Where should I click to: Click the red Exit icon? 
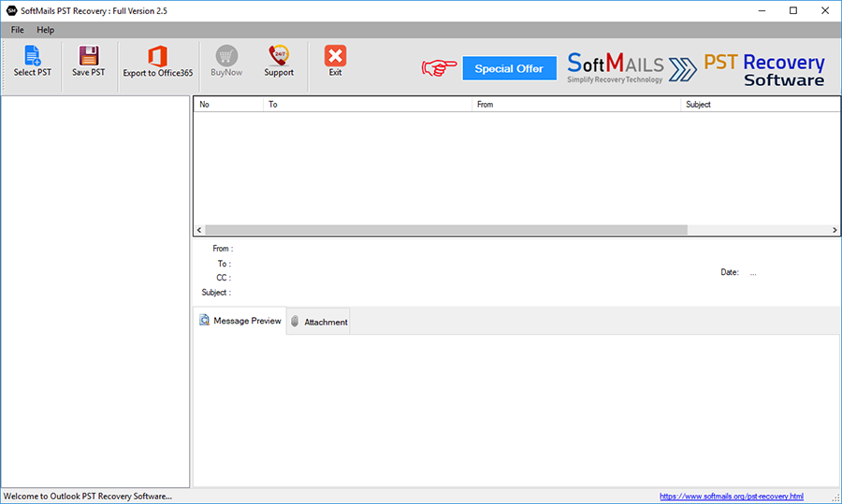(335, 56)
